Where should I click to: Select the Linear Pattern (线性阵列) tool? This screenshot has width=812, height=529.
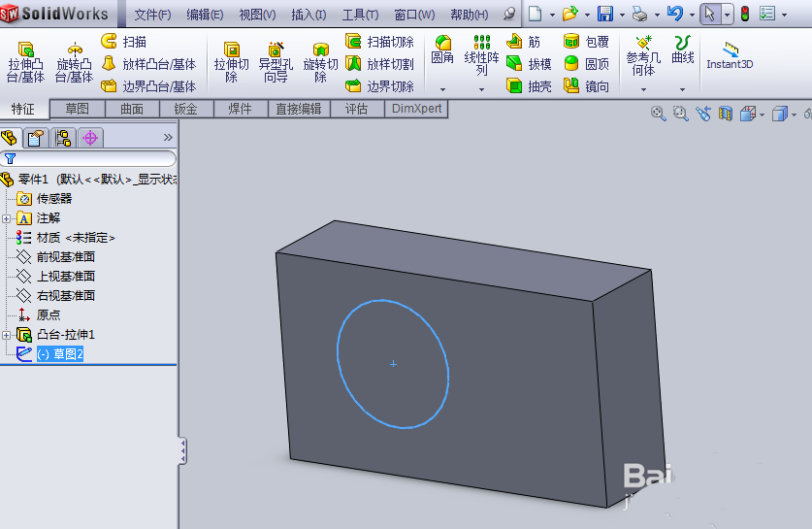[481, 55]
